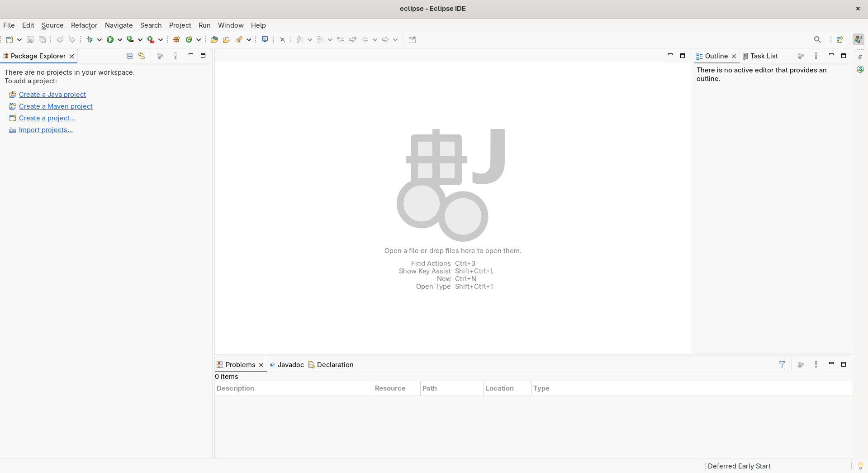Viewport: 868px width, 473px height.
Task: Click the Create a Java project link
Action: [x=52, y=95]
